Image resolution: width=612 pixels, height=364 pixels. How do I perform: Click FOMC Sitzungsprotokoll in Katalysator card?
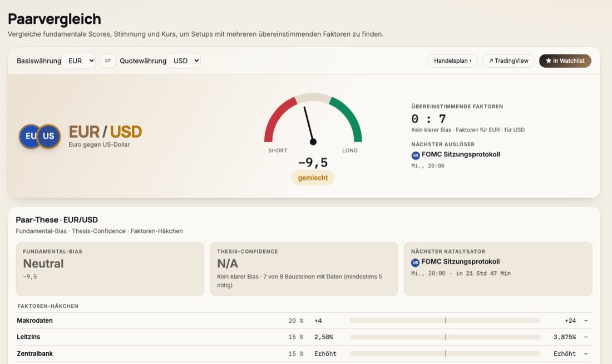click(461, 262)
